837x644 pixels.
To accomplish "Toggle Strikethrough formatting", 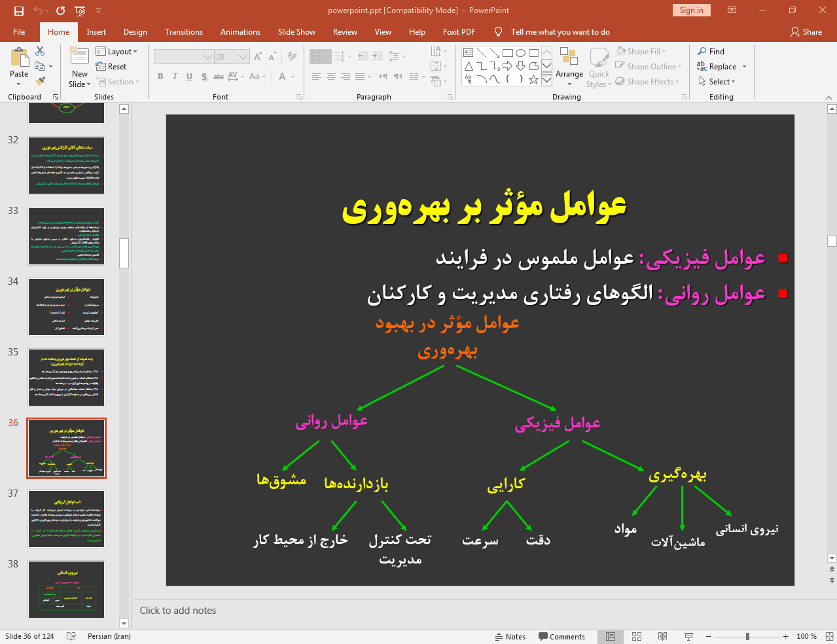I will pos(219,77).
